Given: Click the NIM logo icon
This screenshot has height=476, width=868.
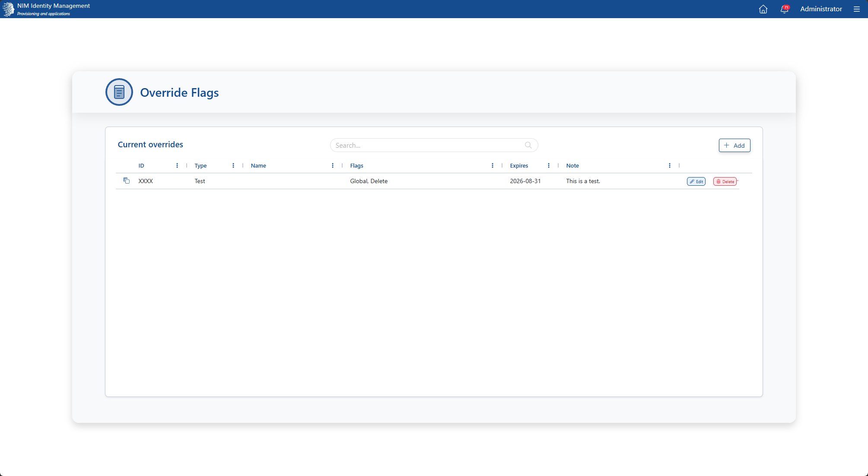Looking at the screenshot, I should point(8,9).
